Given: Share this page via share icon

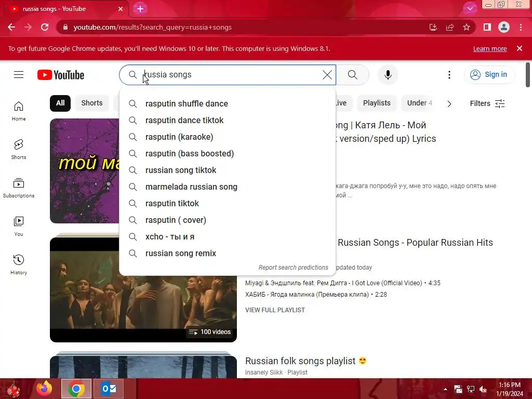Looking at the screenshot, I should (450, 27).
